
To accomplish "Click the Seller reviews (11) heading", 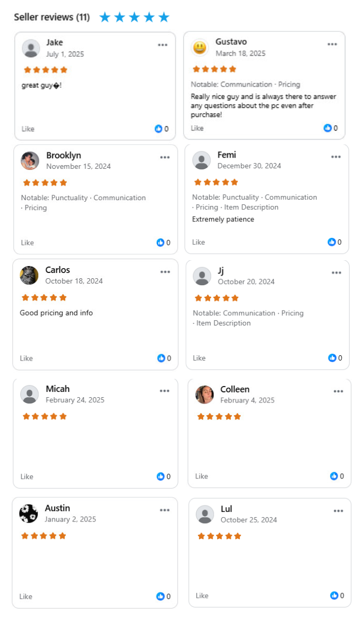I will pos(52,18).
